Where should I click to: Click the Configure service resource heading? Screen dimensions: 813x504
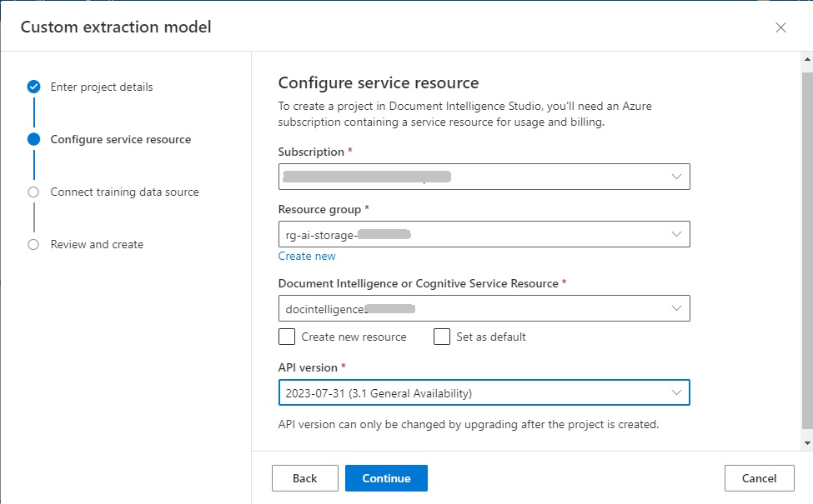tap(379, 82)
